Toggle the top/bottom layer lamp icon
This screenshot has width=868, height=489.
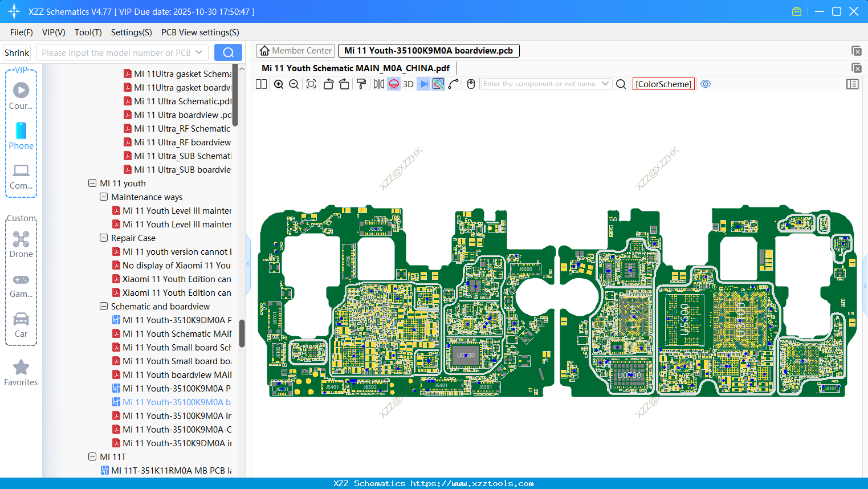(393, 84)
